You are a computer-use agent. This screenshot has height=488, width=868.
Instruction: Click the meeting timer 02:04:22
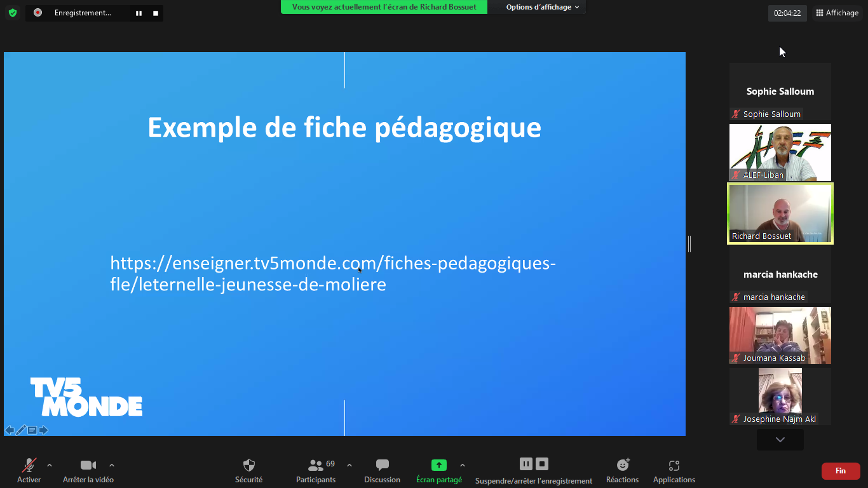787,13
